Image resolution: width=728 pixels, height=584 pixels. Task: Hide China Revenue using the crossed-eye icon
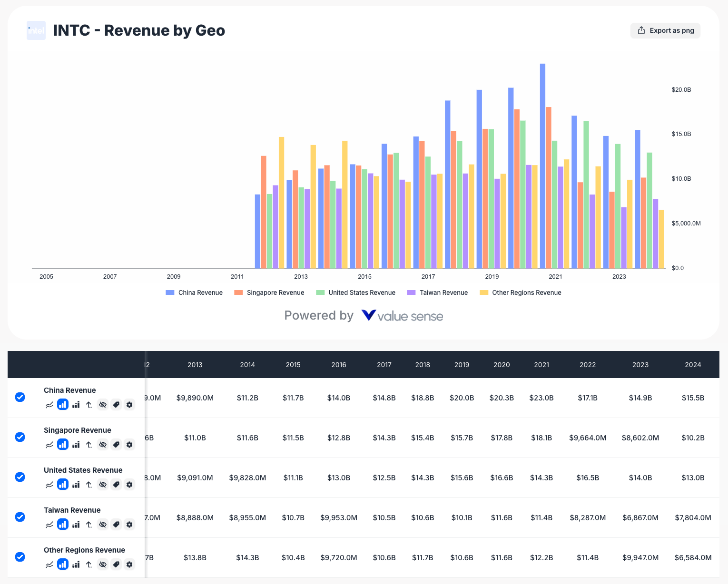tap(103, 404)
